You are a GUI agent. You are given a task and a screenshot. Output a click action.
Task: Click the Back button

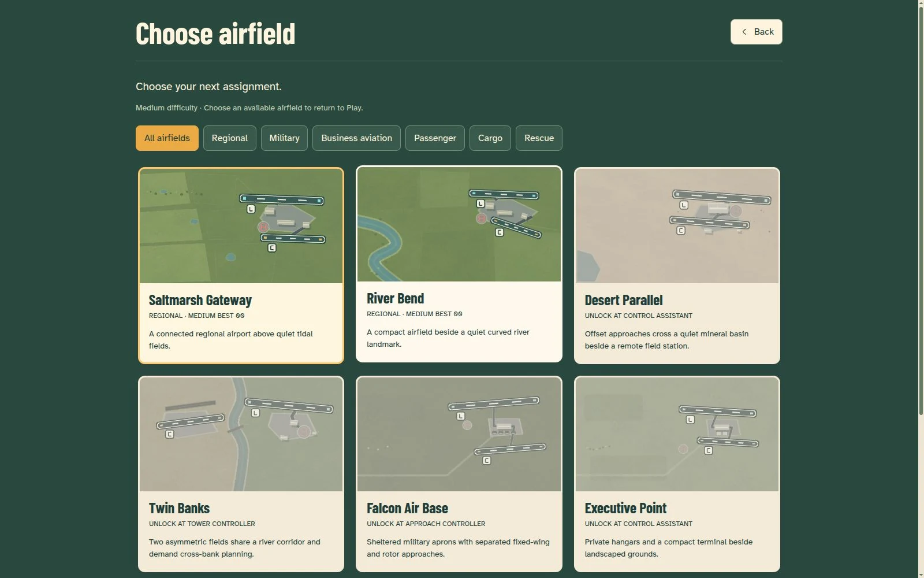point(756,32)
